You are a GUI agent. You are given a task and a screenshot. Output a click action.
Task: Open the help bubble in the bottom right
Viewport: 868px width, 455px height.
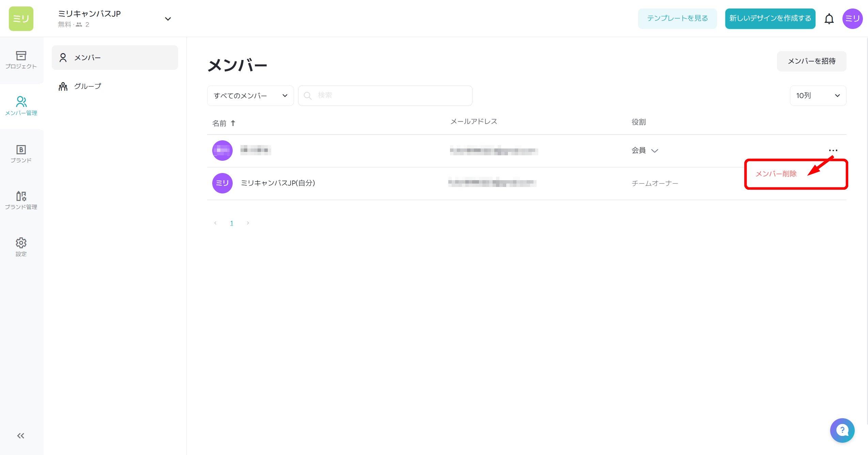point(842,430)
